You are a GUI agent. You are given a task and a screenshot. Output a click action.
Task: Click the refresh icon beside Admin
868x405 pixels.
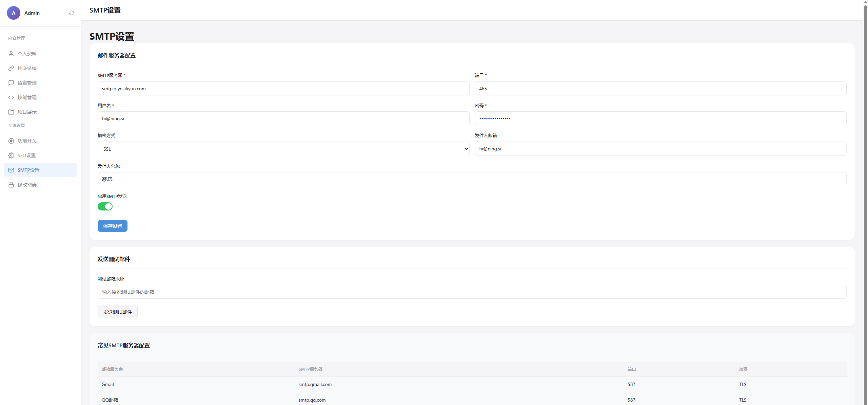72,13
